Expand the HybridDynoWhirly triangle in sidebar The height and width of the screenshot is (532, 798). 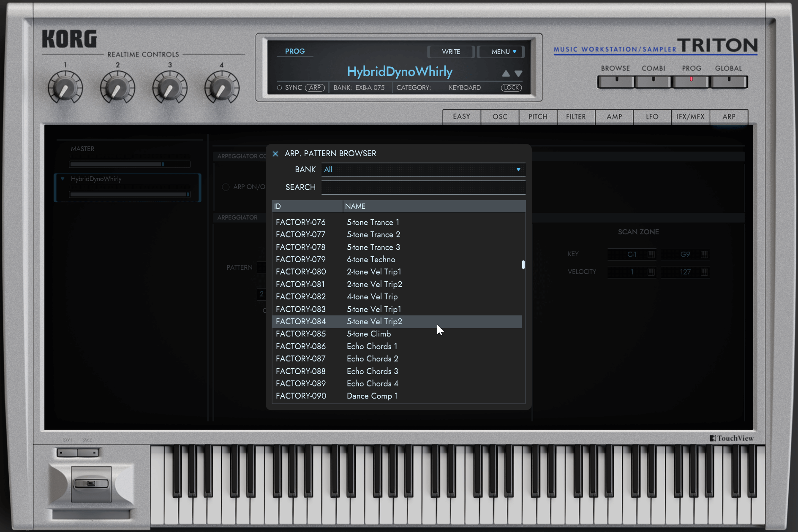[x=63, y=179]
